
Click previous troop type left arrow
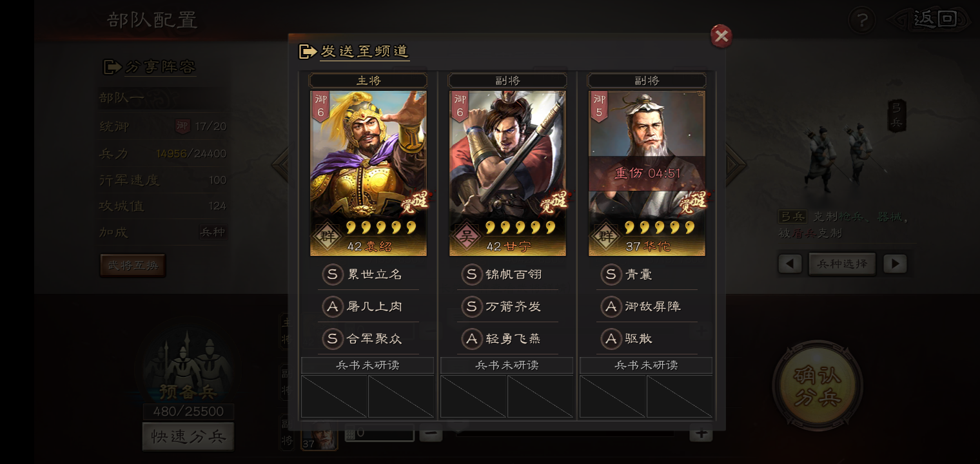pyautogui.click(x=790, y=264)
